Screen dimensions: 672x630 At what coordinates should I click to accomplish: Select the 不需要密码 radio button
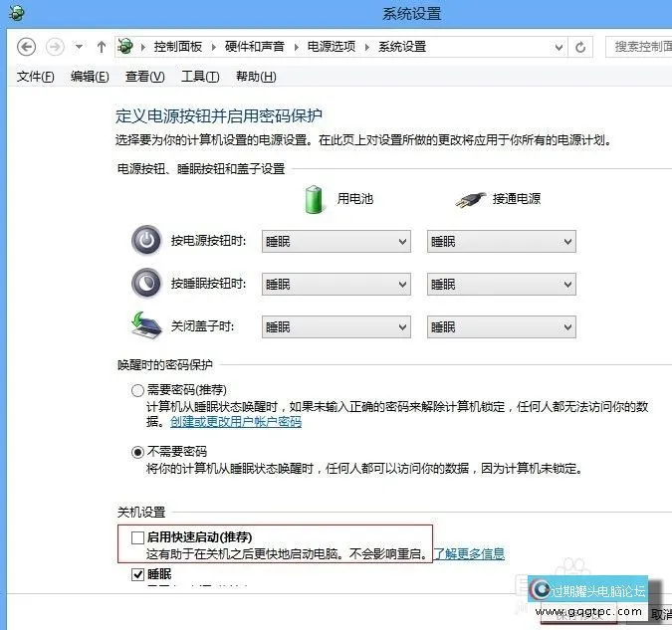137,452
